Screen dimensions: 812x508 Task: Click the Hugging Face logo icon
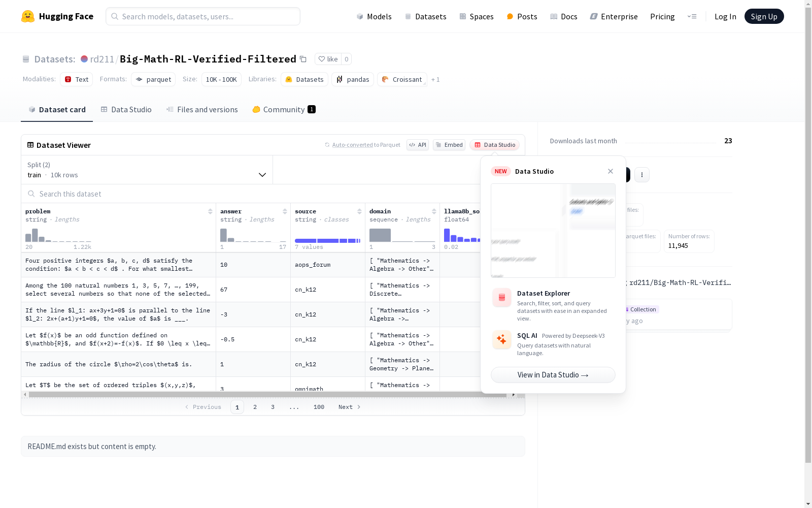coord(28,16)
